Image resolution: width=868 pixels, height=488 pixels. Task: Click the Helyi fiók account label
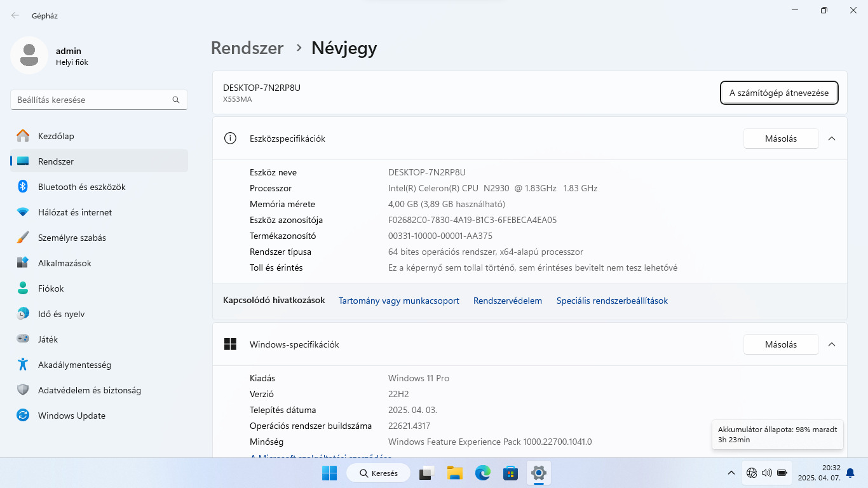(72, 62)
